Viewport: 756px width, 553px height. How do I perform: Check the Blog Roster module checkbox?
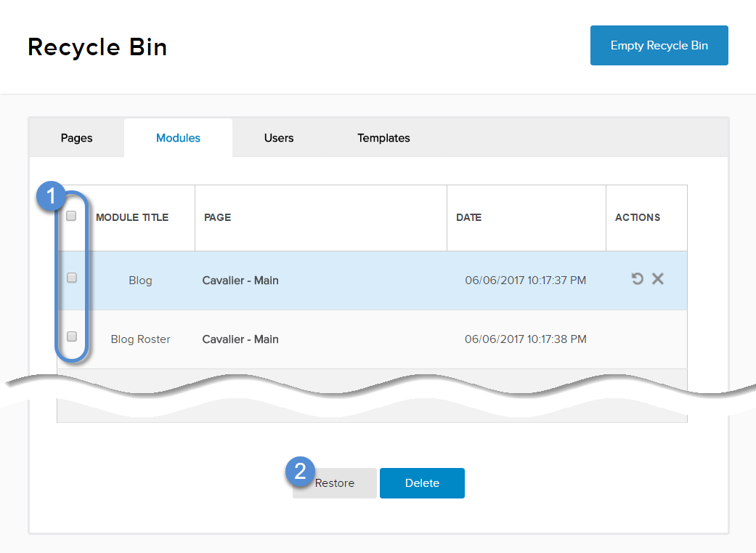72,336
